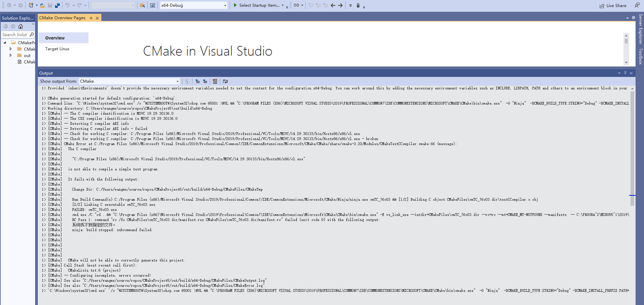
Task: Open the Toolbox side tab
Action: [x=640, y=56]
